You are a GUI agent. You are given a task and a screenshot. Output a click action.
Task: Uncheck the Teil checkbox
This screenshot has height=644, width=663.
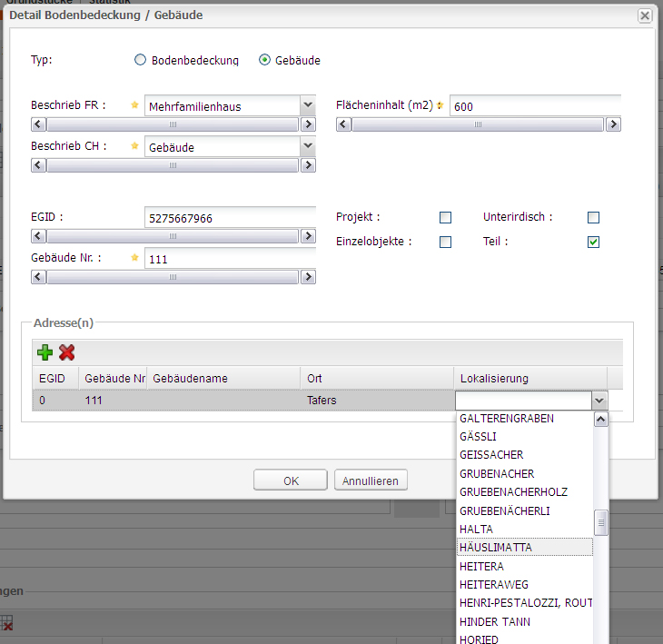pyautogui.click(x=593, y=242)
